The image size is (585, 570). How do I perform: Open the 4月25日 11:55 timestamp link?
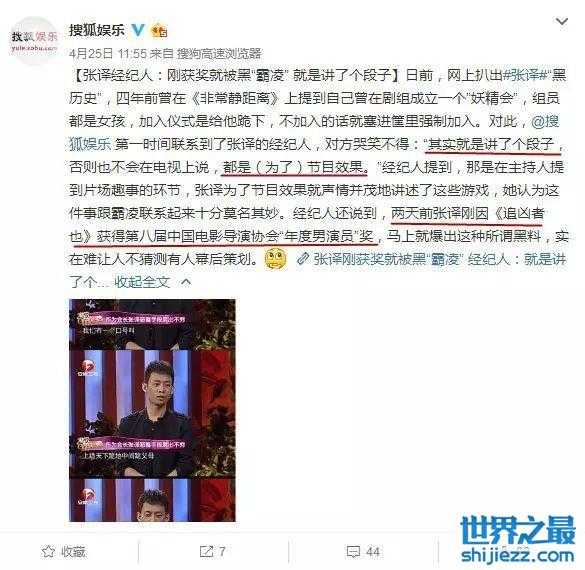[x=108, y=53]
